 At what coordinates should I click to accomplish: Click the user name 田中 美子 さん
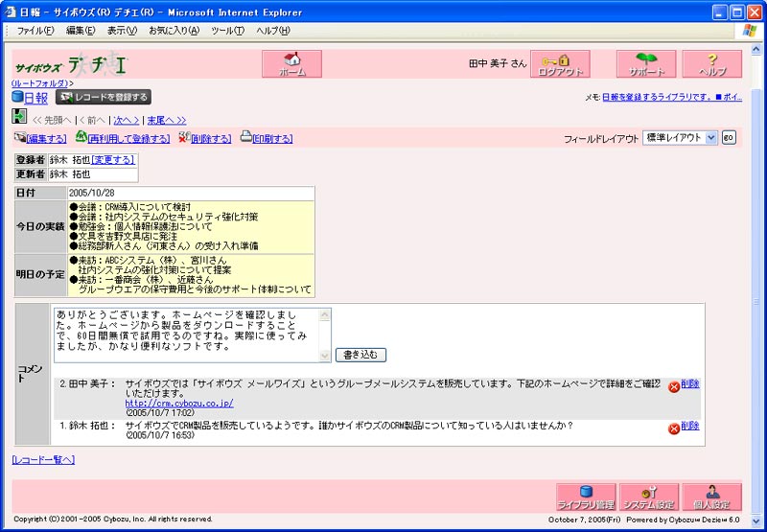(x=498, y=63)
